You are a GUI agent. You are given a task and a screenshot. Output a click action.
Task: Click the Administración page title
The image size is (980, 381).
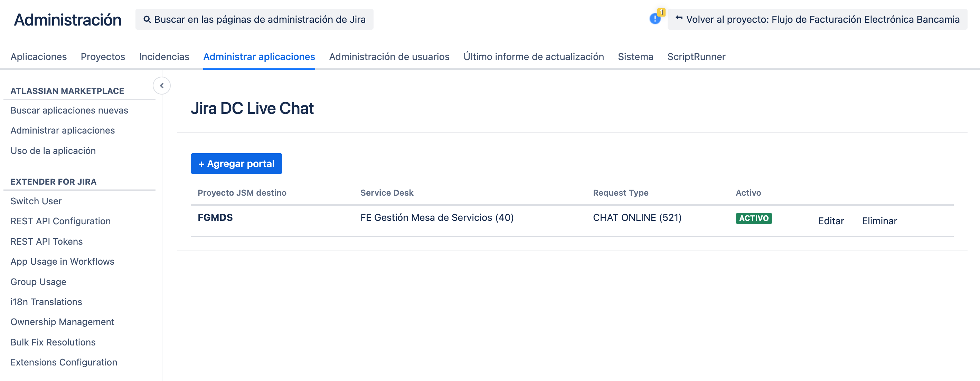click(67, 19)
